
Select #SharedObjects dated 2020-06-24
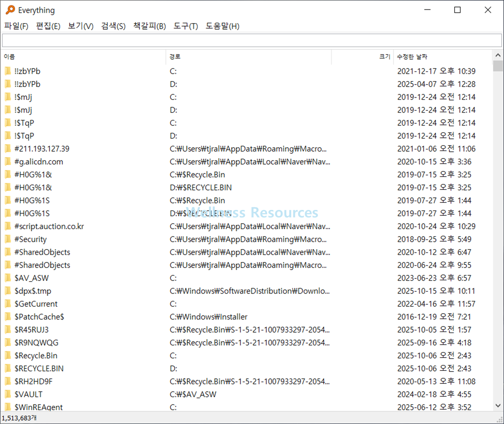click(42, 265)
